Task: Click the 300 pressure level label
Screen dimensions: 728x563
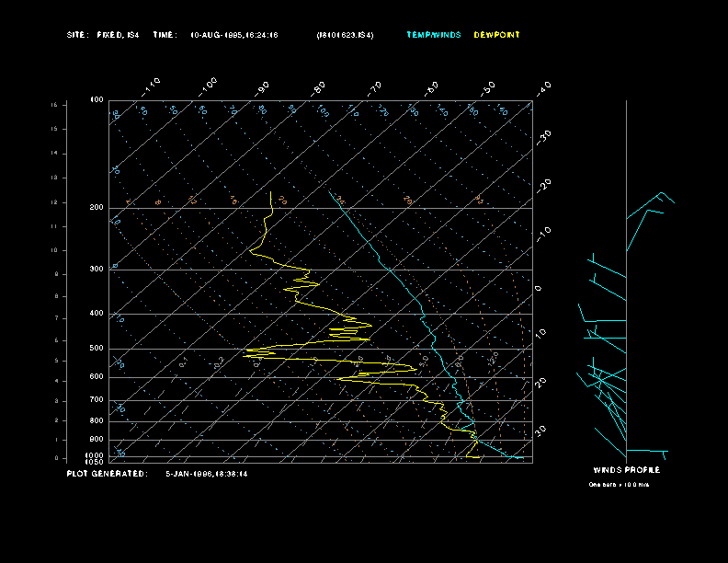Action: 97,270
